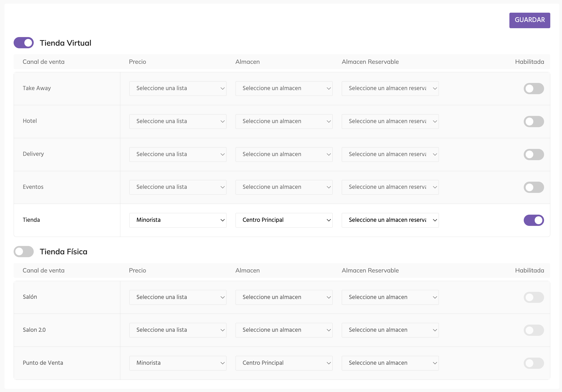Open the Tienda Minorista price dropdown
This screenshot has height=392, width=562.
pyautogui.click(x=178, y=220)
